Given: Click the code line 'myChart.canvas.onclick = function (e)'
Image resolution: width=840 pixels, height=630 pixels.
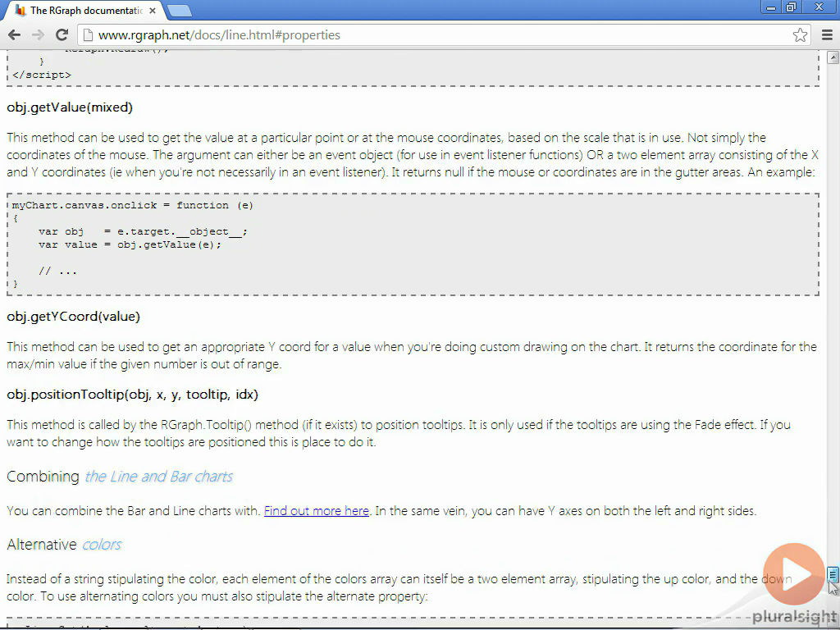Looking at the screenshot, I should (133, 205).
